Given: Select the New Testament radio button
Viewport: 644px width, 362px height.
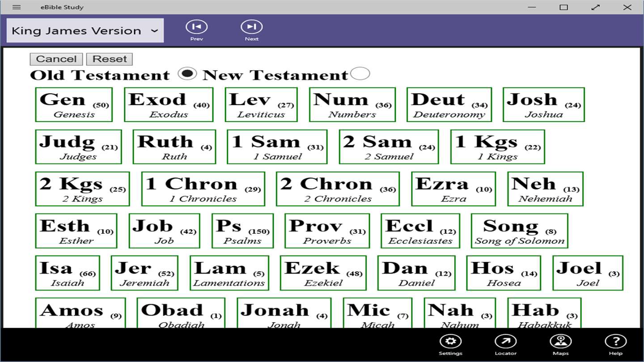Looking at the screenshot, I should 360,73.
